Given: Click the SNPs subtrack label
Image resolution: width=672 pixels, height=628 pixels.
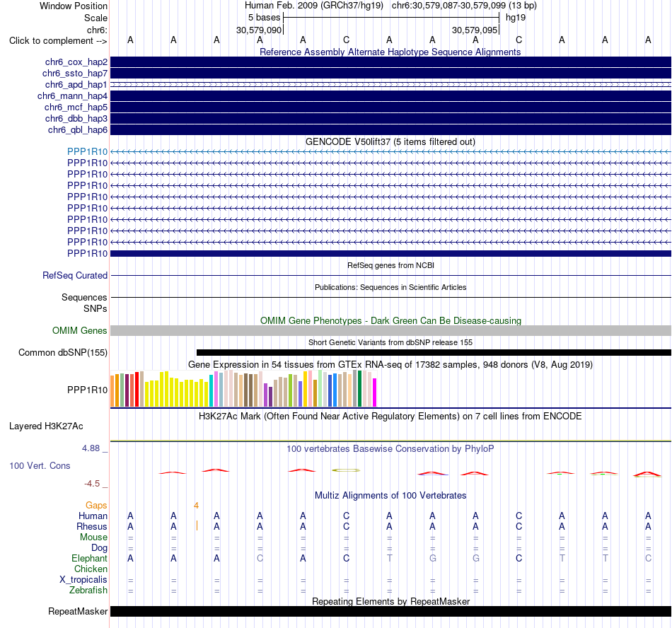Looking at the screenshot, I should pos(95,308).
